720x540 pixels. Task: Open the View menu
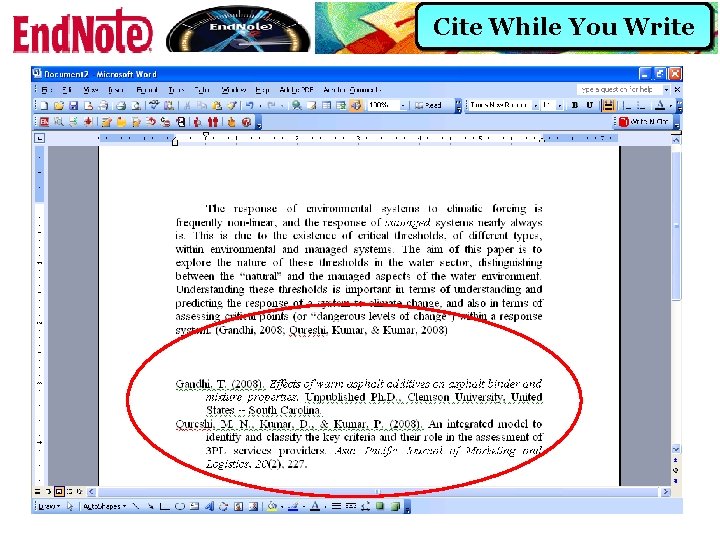[91, 90]
